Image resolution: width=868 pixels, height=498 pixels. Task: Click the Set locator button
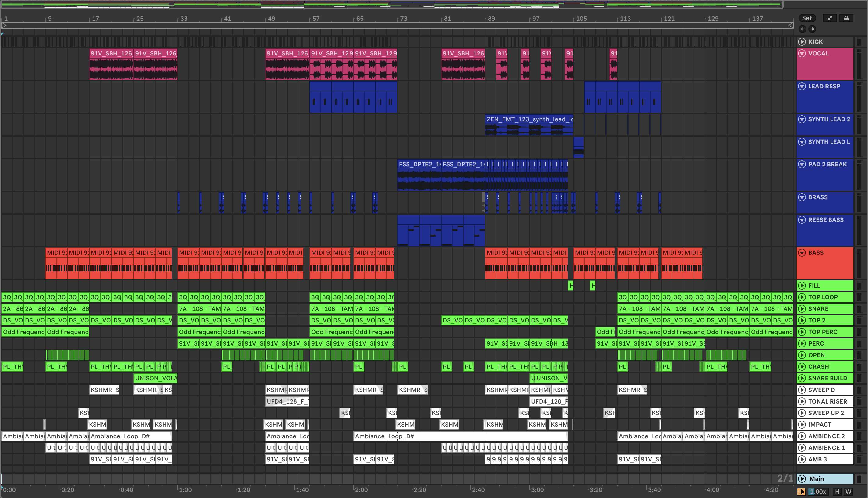pyautogui.click(x=807, y=18)
